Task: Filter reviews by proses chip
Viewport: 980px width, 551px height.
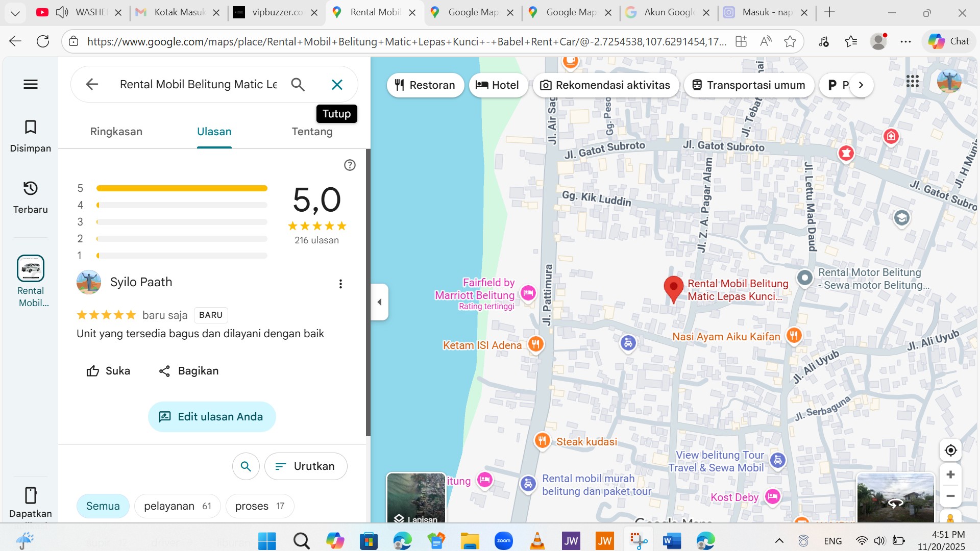Action: coord(259,506)
